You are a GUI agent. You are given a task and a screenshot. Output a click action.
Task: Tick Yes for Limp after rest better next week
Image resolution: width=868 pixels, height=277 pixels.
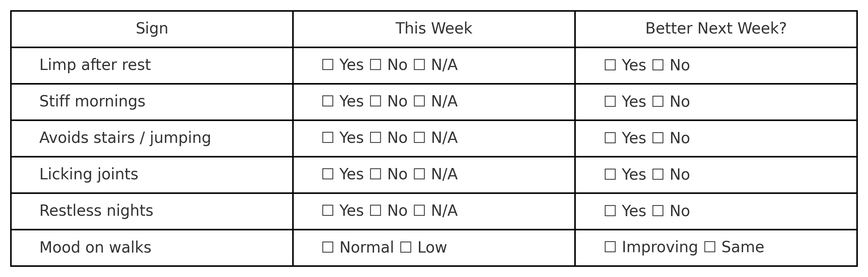pyautogui.click(x=610, y=65)
